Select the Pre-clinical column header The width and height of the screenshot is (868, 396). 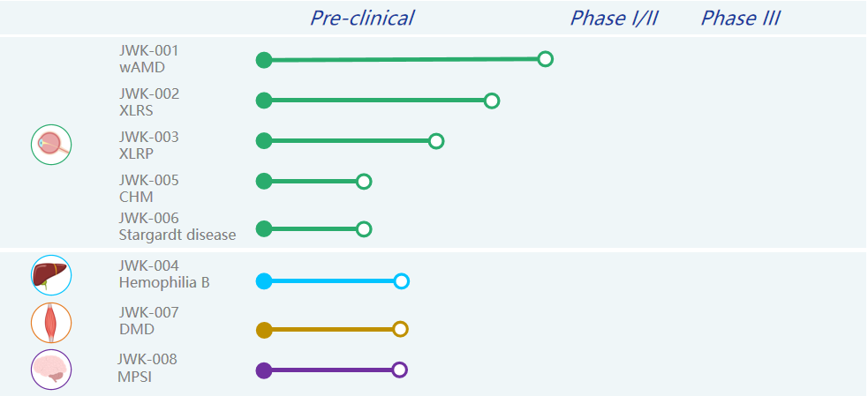click(x=361, y=18)
